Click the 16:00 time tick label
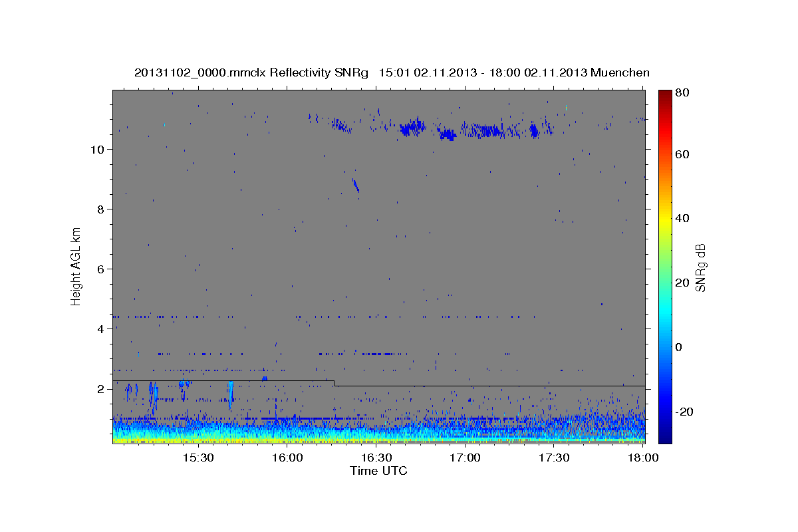This screenshot has width=798, height=532. click(x=287, y=458)
